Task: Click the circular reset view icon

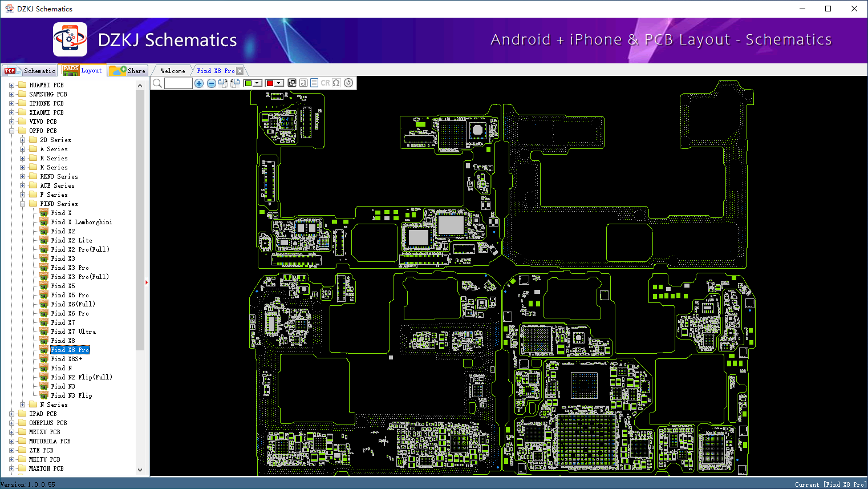Action: 348,83
